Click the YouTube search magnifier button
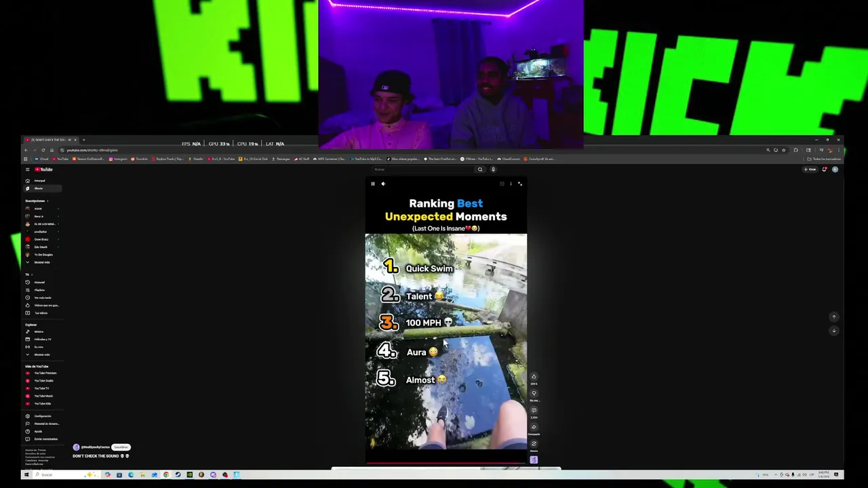868x488 pixels. [480, 169]
